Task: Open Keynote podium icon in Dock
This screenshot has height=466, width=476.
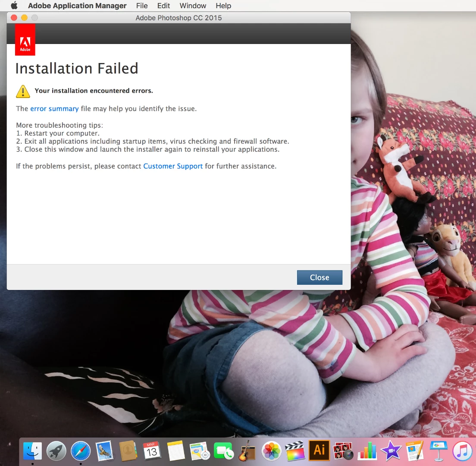Action: (438, 451)
